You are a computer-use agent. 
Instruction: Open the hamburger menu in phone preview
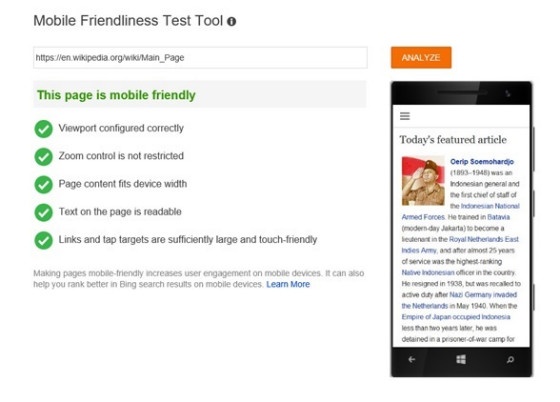coord(405,116)
